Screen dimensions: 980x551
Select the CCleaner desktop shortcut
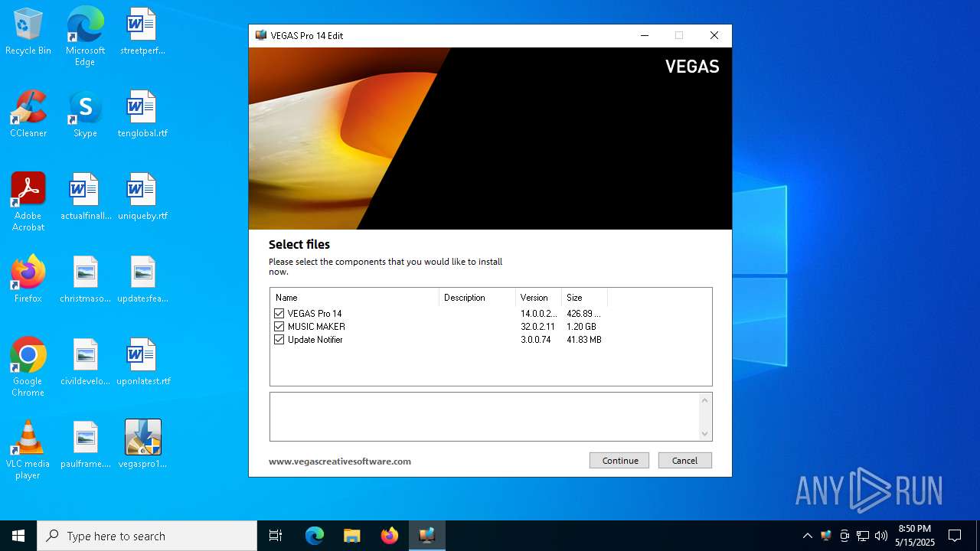(x=28, y=115)
